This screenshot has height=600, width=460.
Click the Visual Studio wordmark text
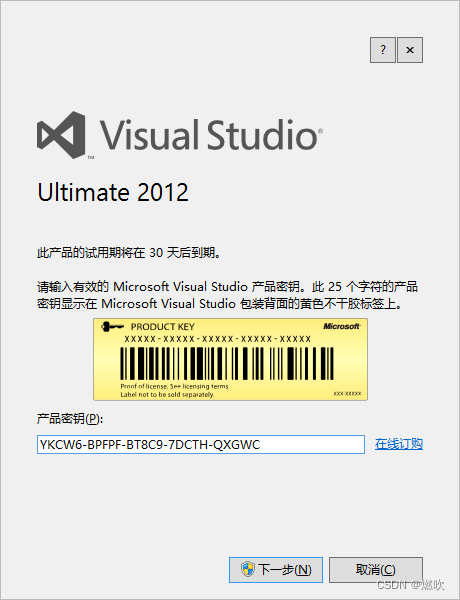tap(211, 135)
